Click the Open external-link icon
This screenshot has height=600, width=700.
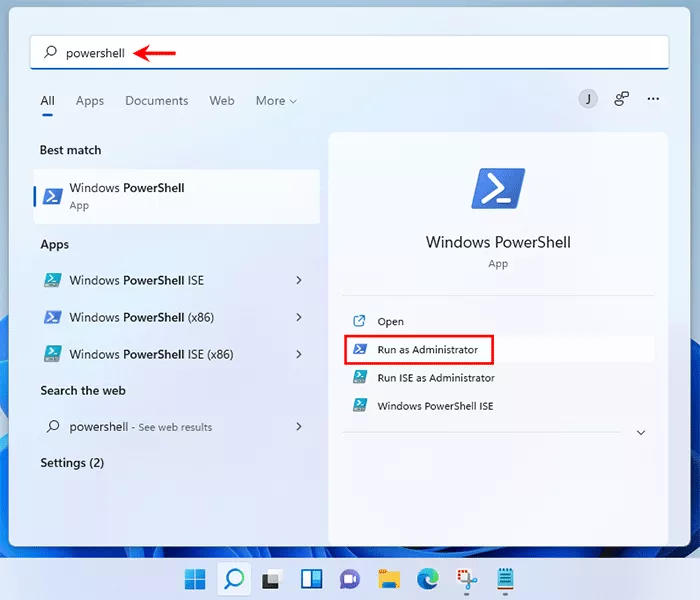(x=359, y=321)
